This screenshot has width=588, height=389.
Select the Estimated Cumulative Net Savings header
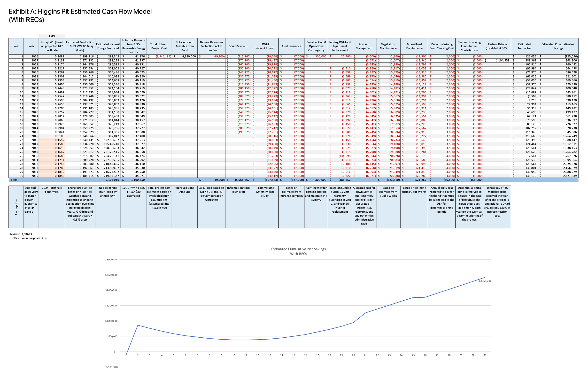coord(558,46)
